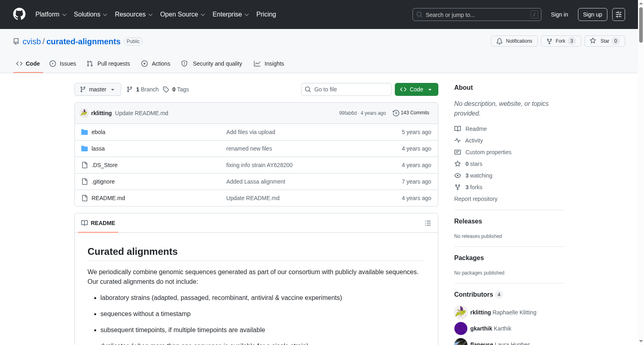Screen dimensions: 644x345
Task: Open Notifications bell button
Action: (514, 41)
